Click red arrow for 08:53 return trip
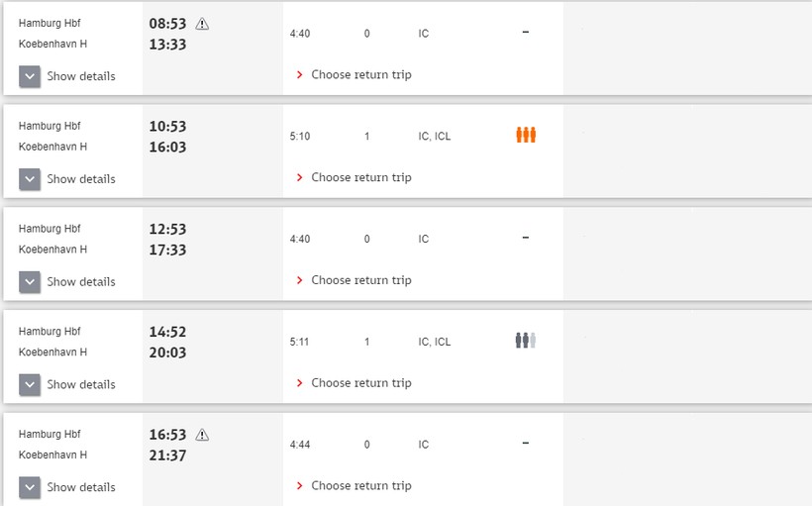 (x=300, y=75)
